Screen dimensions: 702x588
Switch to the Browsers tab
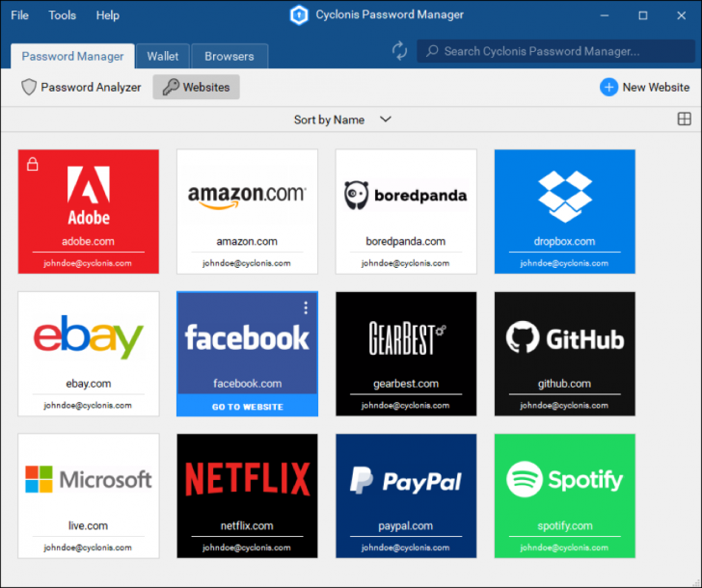(x=229, y=56)
